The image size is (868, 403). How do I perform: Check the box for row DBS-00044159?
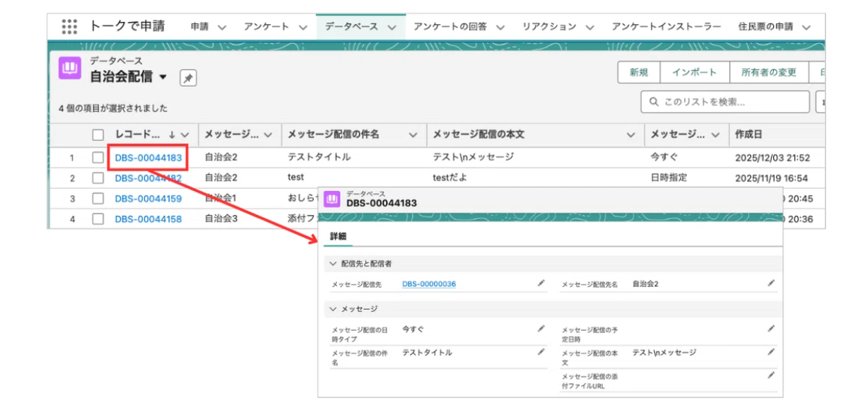[x=98, y=199]
